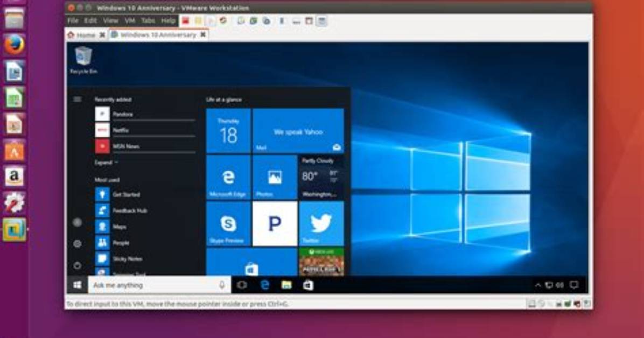Close the Home tab with its X

[x=102, y=35]
